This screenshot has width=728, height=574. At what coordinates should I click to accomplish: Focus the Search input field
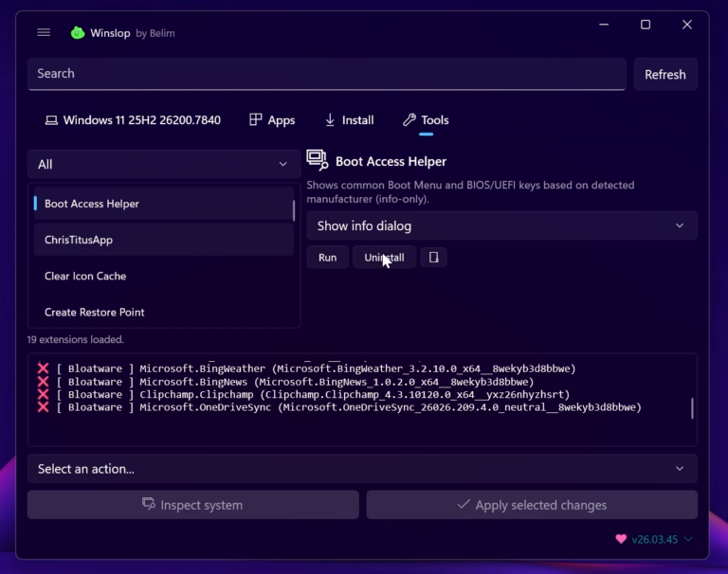[x=326, y=74]
